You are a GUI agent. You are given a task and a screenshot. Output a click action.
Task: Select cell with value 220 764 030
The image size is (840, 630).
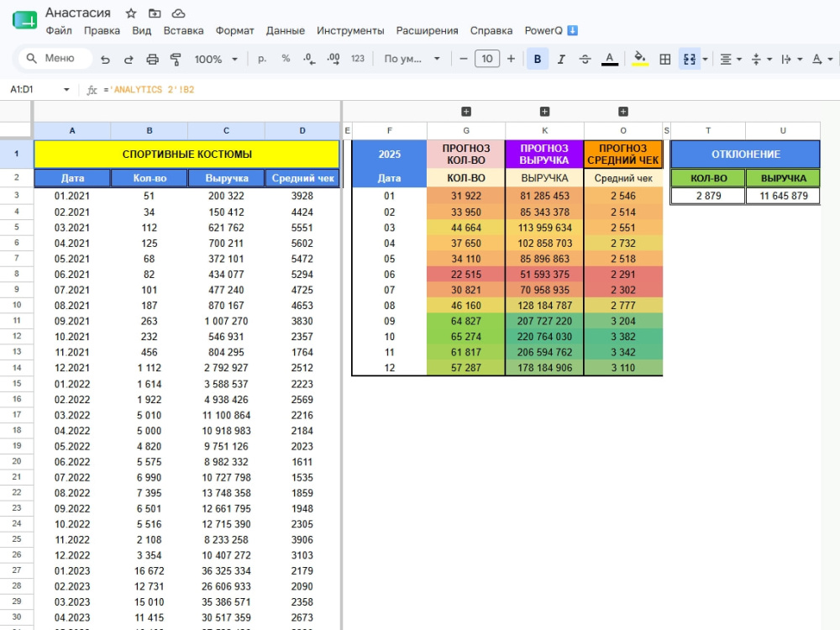[x=544, y=337]
